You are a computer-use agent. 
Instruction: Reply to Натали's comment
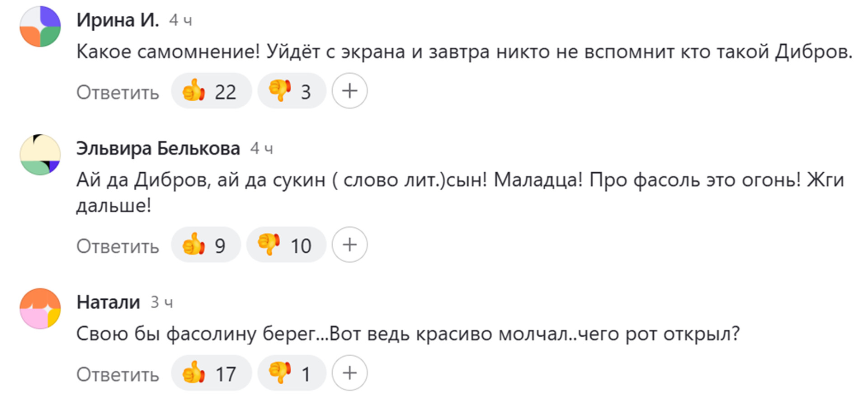click(x=118, y=374)
